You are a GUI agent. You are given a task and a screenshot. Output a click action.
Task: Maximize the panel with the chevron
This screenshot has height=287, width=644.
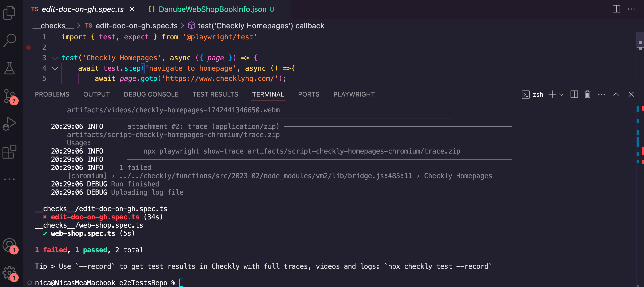click(x=616, y=94)
